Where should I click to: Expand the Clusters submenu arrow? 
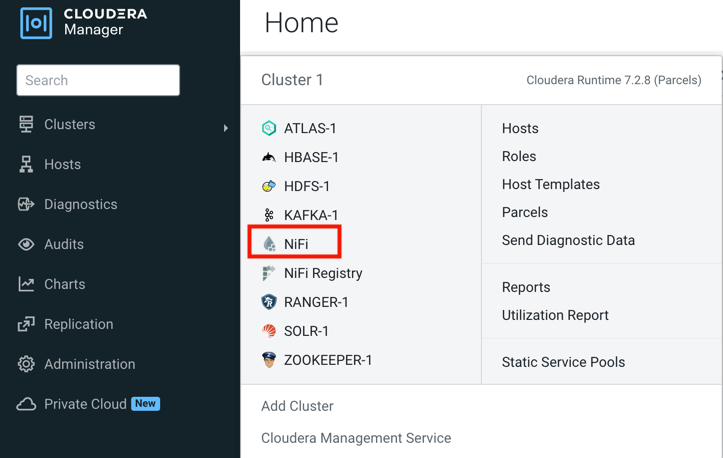click(x=226, y=127)
